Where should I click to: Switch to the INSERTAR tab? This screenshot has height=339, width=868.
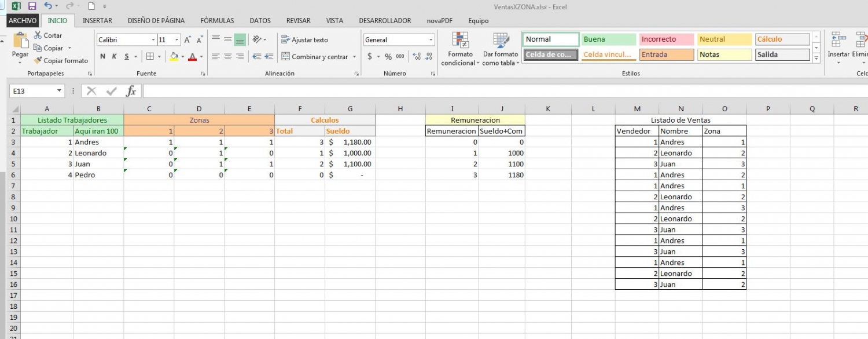click(x=97, y=20)
